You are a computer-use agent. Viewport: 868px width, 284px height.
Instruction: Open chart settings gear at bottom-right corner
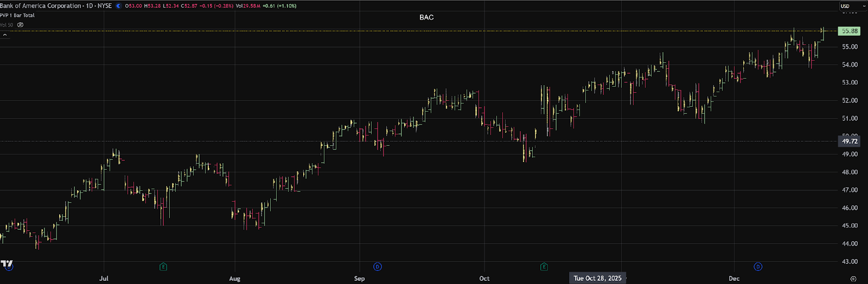coord(853,279)
